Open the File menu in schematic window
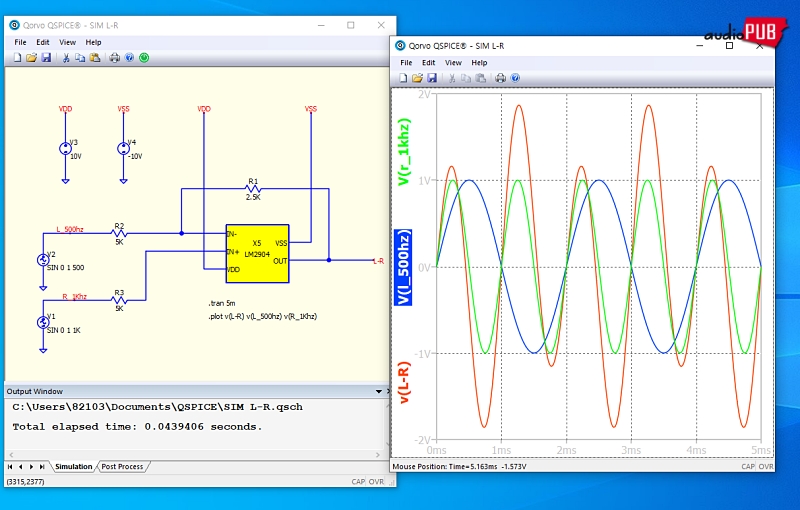The width and height of the screenshot is (800, 510). (20, 43)
